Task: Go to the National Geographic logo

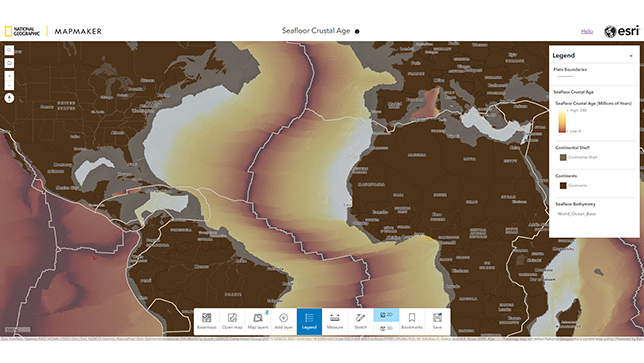Action: coord(22,31)
